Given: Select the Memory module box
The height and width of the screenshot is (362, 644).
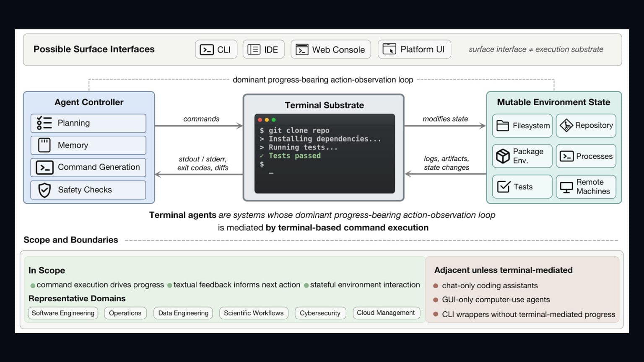Looking at the screenshot, I should click(x=88, y=145).
